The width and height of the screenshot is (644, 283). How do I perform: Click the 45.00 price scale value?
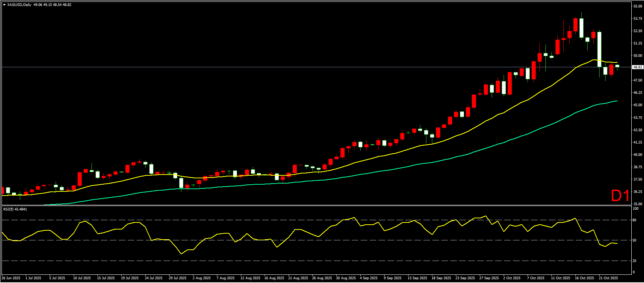[x=637, y=105]
